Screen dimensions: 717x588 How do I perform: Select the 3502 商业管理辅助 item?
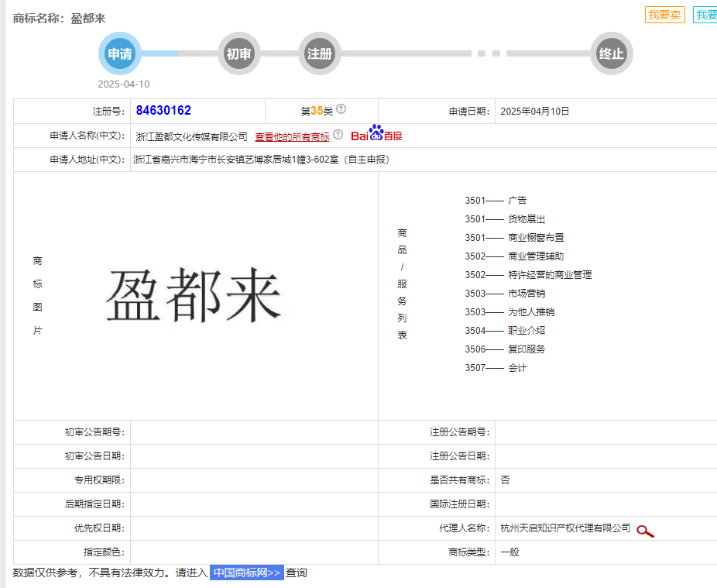(x=514, y=256)
